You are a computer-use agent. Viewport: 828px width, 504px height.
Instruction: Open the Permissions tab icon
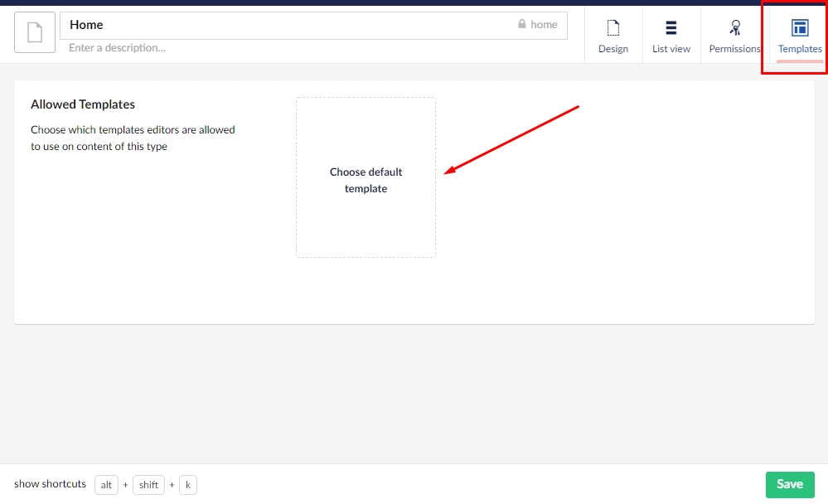734,27
